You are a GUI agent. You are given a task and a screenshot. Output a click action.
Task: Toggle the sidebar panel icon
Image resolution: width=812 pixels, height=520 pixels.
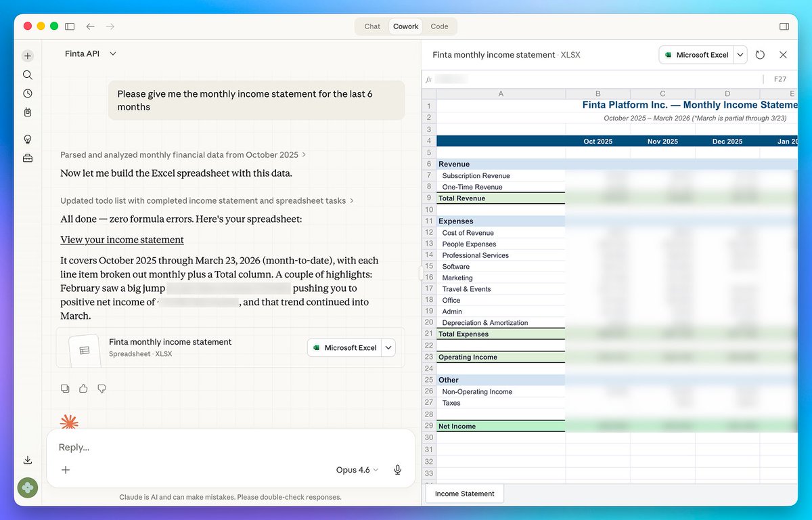(x=70, y=26)
